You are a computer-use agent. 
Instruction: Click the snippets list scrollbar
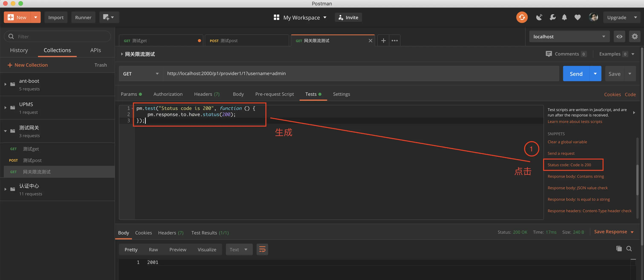[637, 180]
